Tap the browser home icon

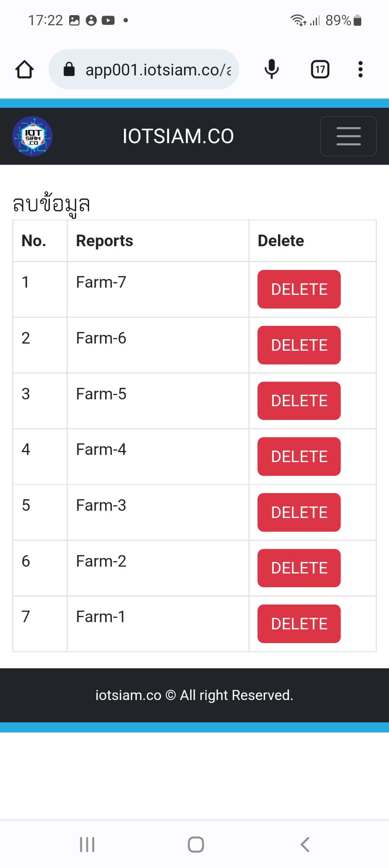(24, 69)
